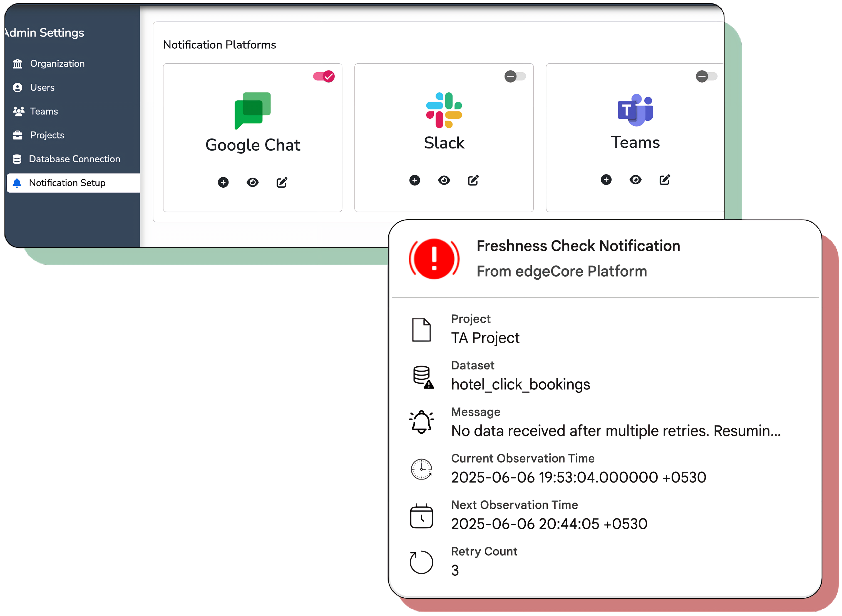View Google Chat configuration with eye icon

tap(252, 182)
